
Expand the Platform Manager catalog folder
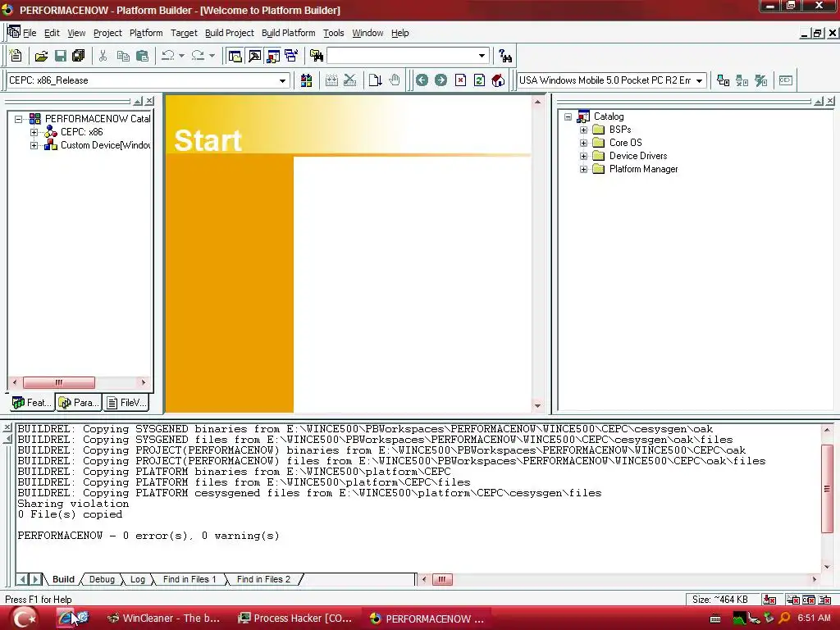(x=583, y=169)
